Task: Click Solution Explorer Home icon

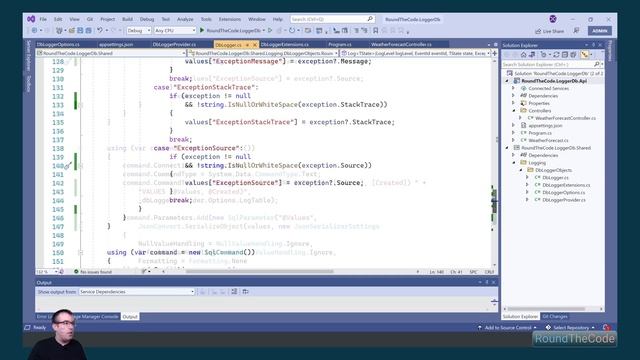Action: point(524,55)
